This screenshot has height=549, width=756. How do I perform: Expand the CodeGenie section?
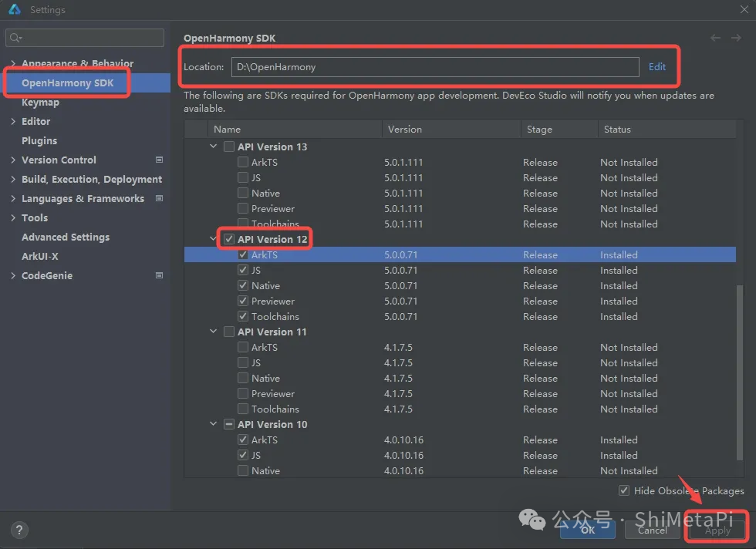[x=13, y=275]
